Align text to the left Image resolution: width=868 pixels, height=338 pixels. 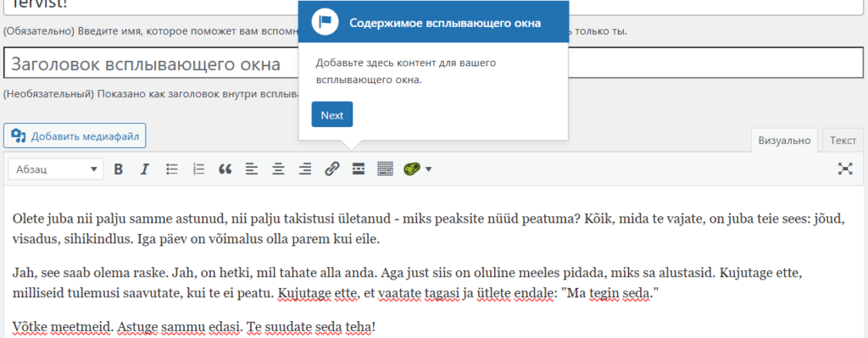[x=252, y=169]
